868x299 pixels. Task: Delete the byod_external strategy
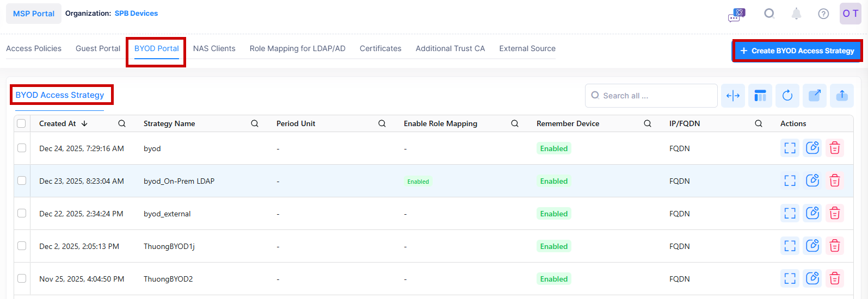[835, 213]
